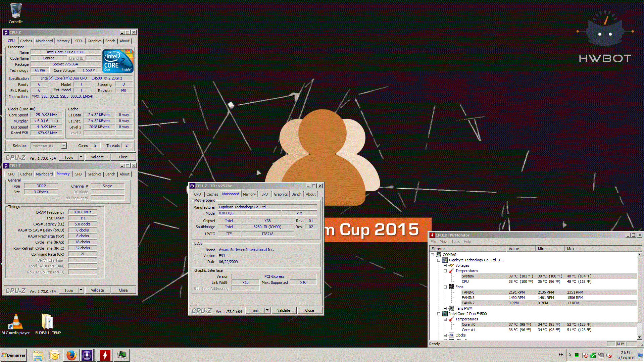Expand the Voltages node
The image size is (644, 362).
click(x=445, y=266)
